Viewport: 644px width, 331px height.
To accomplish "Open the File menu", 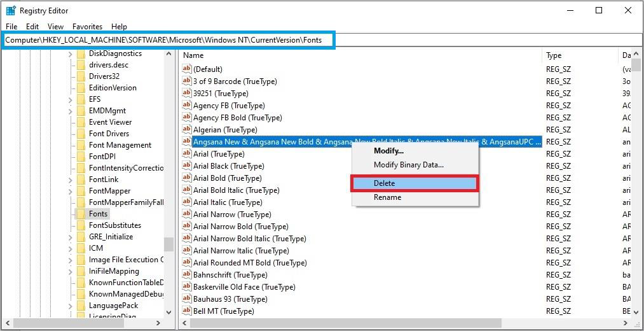I will [x=11, y=26].
